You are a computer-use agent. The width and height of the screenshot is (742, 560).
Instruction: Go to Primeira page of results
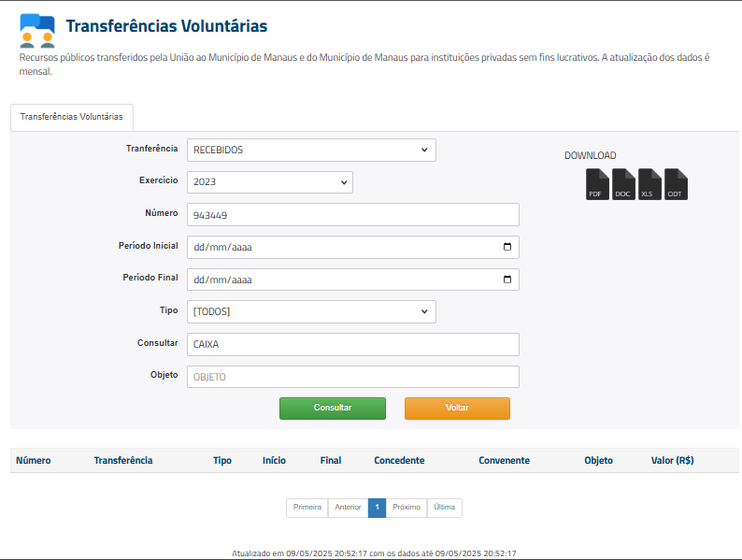click(307, 508)
